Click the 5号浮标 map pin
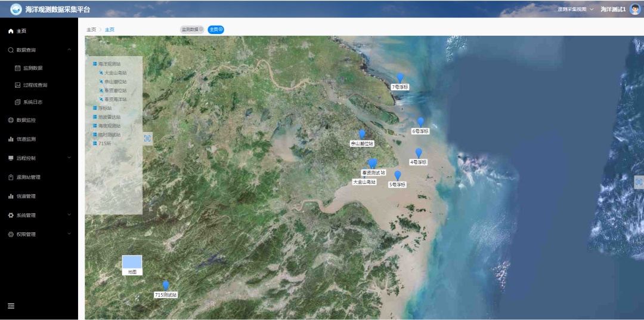The height and width of the screenshot is (320, 644). click(x=398, y=176)
